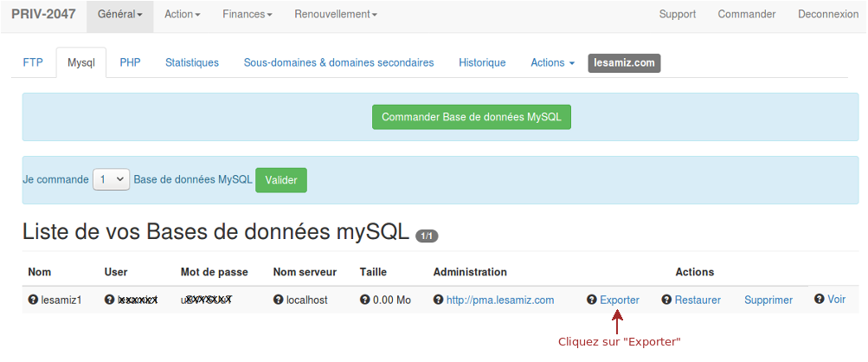Switch to the FTP tab
This screenshot has height=362, width=868.
[33, 62]
